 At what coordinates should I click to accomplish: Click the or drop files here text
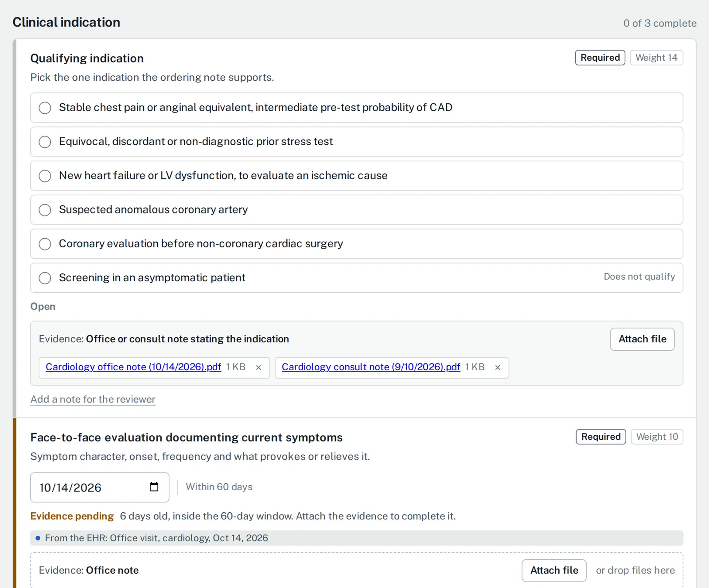(x=635, y=570)
